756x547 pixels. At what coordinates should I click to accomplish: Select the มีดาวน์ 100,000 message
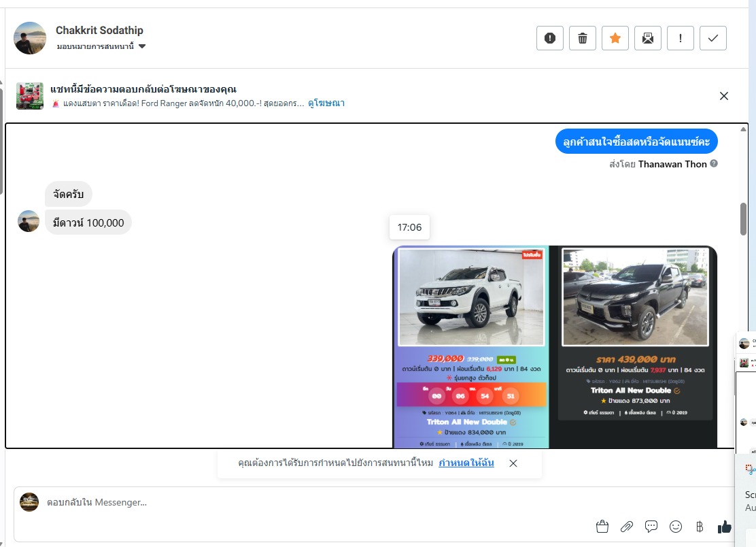(88, 223)
